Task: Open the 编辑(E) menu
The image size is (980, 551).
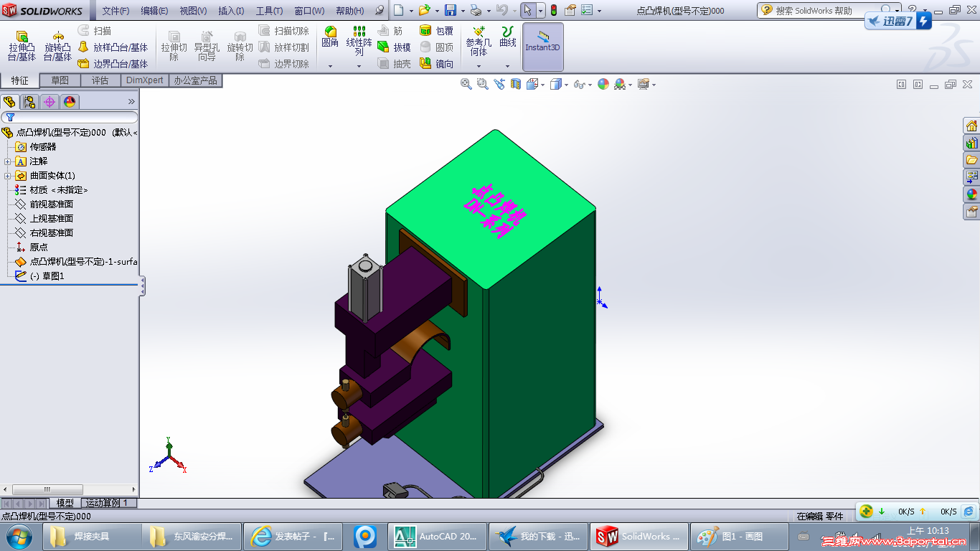Action: tap(154, 11)
